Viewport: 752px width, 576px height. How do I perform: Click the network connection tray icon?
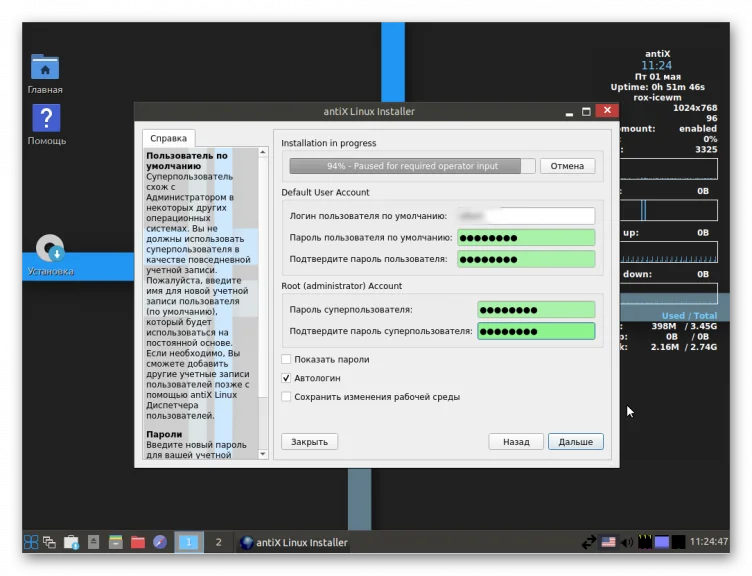point(589,542)
